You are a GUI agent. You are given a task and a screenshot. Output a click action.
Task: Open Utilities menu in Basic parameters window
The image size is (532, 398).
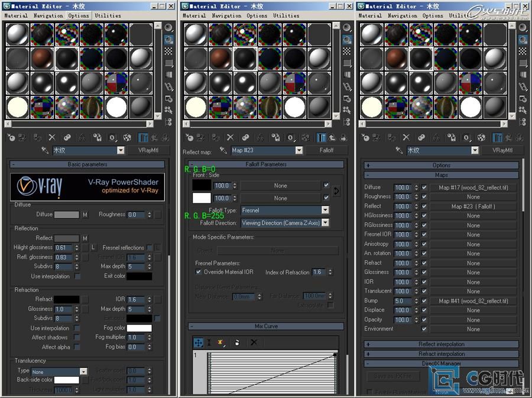click(108, 15)
